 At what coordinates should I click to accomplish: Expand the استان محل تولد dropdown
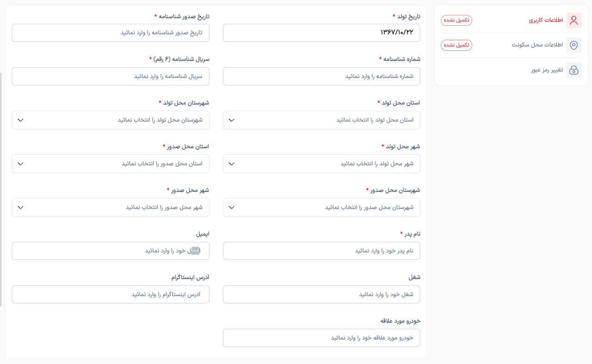(x=321, y=120)
